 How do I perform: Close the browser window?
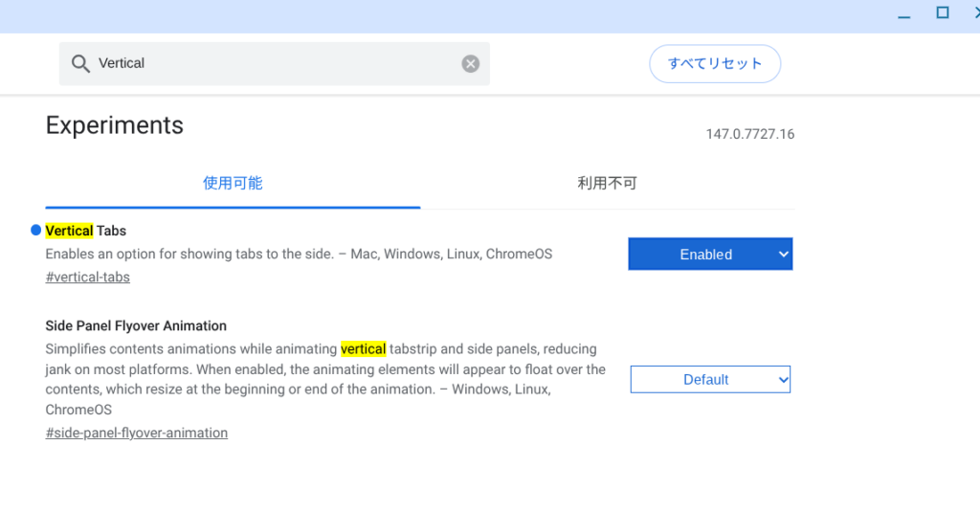974,12
